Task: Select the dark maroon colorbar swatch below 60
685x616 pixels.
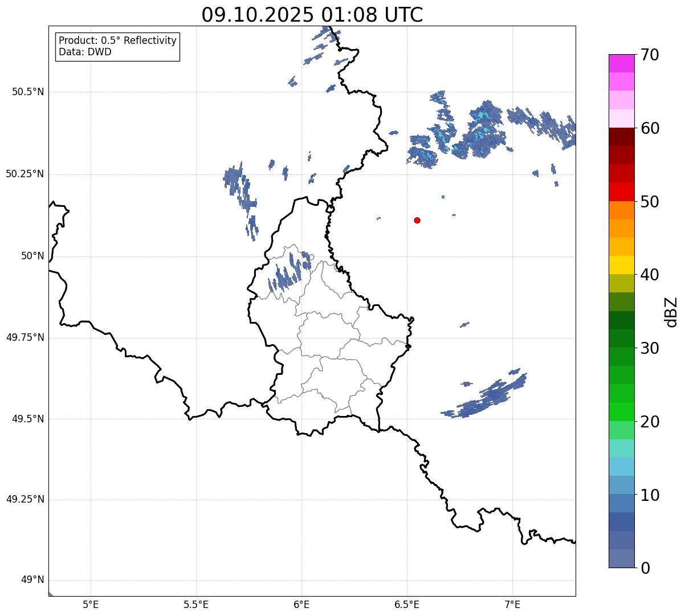Action: click(622, 137)
